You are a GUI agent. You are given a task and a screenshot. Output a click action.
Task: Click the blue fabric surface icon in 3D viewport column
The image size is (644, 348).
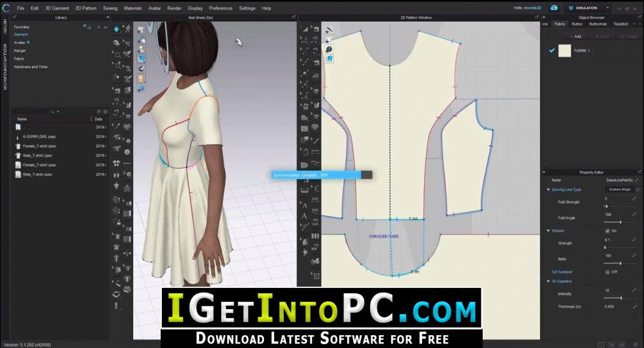point(141,59)
